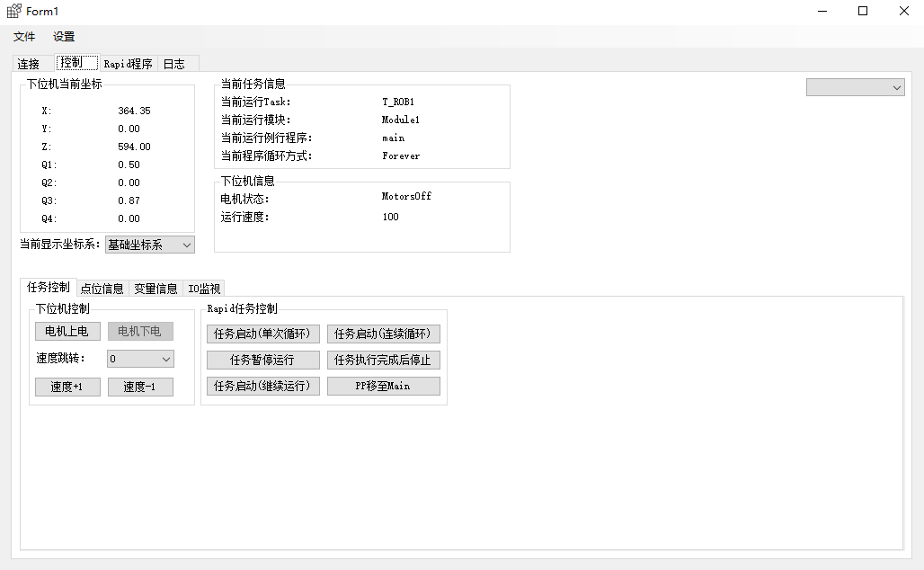Viewport: 924px width, 570px height.
Task: Open the 文件 menu
Action: 23,37
